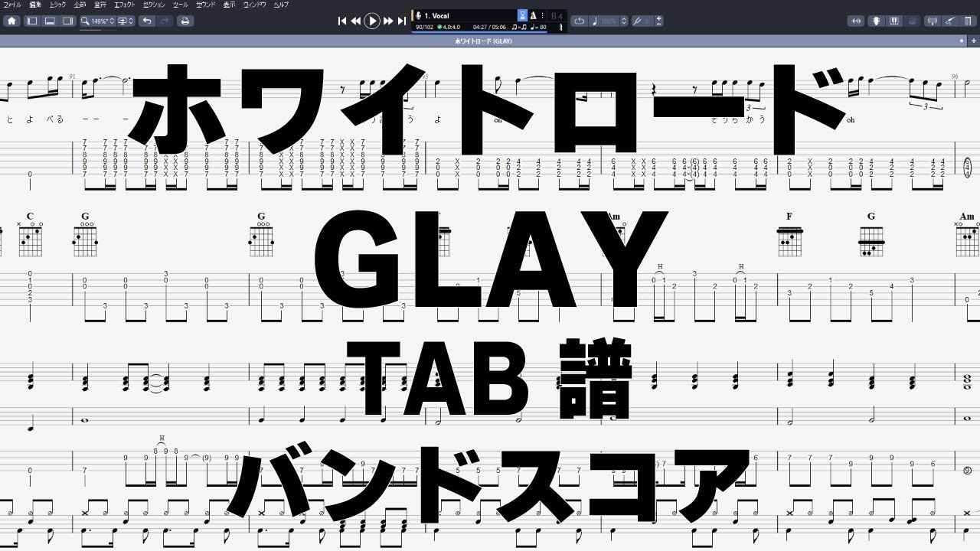Viewport: 980px width, 551px height.
Task: Show the virtual keyboard view
Action: pyautogui.click(x=894, y=21)
